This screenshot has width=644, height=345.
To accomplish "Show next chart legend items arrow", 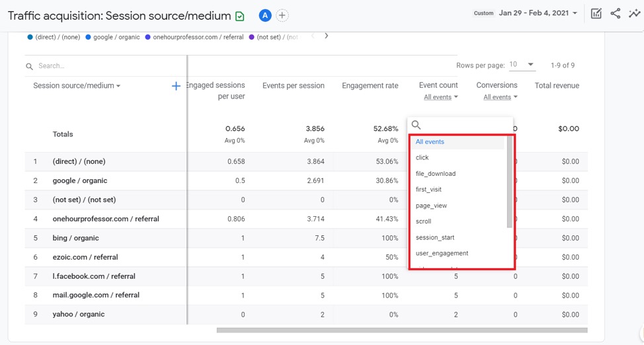I will click(x=326, y=36).
